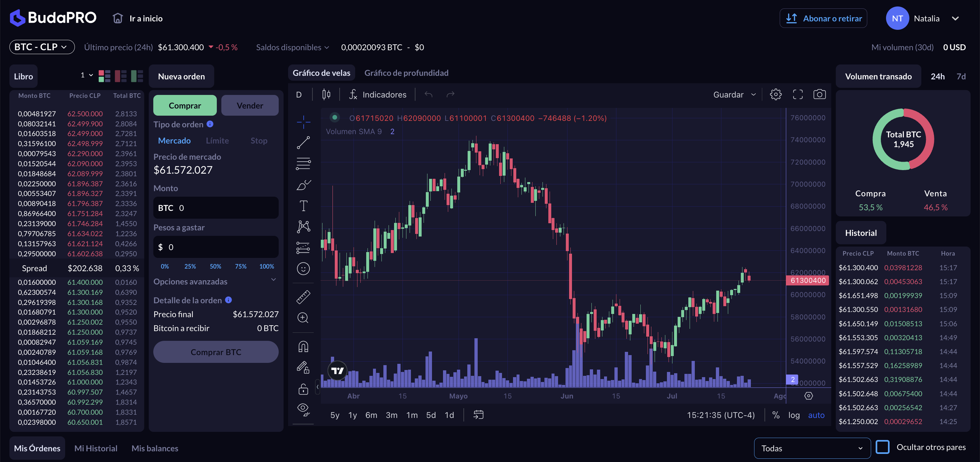Screen dimensions: 980x462
Task: Collapse the drawing toolbar side arrow
Action: point(317,387)
